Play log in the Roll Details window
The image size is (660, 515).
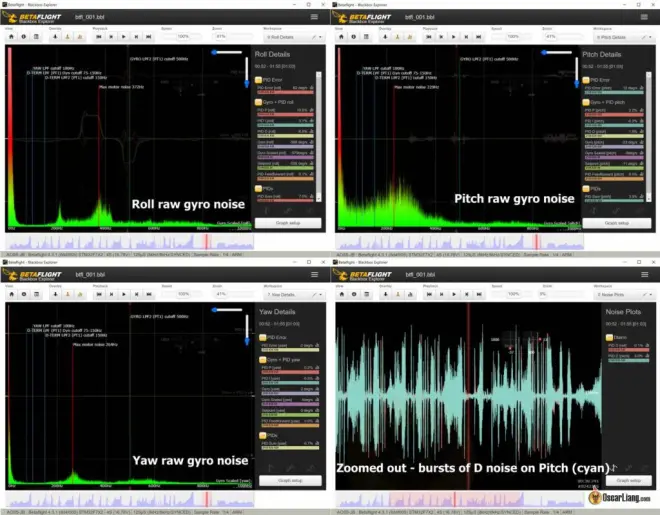[123, 37]
